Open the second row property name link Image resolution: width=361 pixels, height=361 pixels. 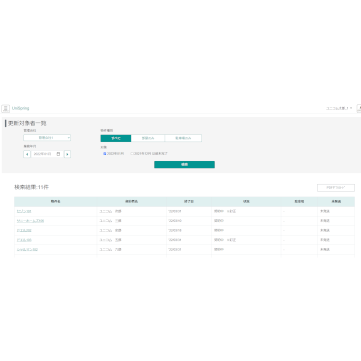(x=30, y=221)
